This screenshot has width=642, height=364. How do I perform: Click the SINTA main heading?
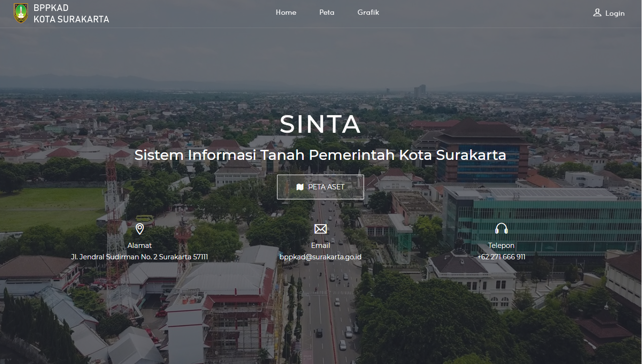pyautogui.click(x=320, y=124)
